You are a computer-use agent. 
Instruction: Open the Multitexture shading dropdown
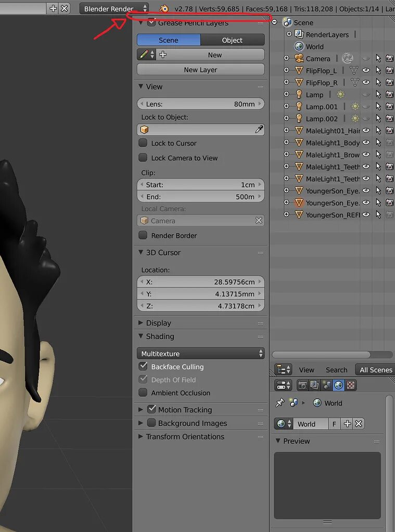pyautogui.click(x=201, y=353)
